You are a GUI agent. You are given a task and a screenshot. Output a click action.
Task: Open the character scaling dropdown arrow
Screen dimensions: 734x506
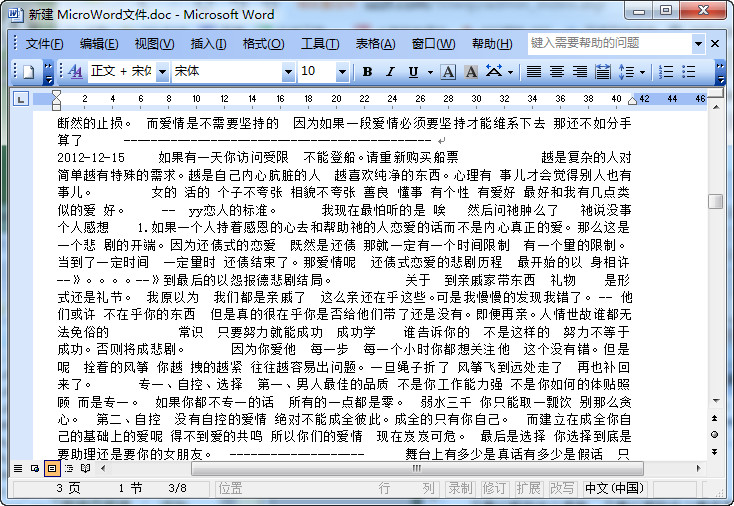click(x=510, y=72)
